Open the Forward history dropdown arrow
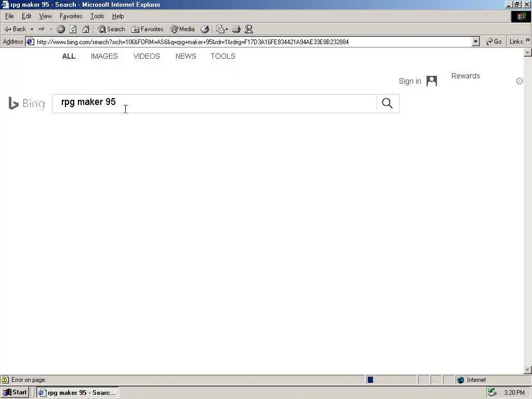The width and height of the screenshot is (532, 399). (x=51, y=29)
